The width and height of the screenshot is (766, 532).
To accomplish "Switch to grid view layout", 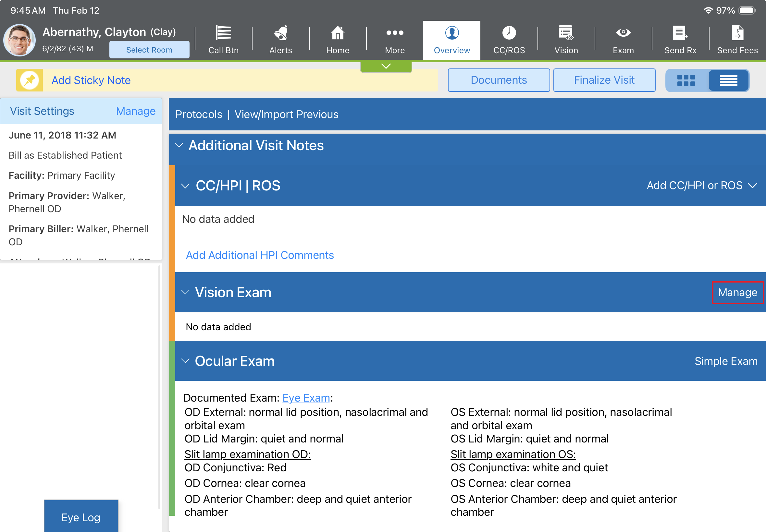I will [x=686, y=80].
